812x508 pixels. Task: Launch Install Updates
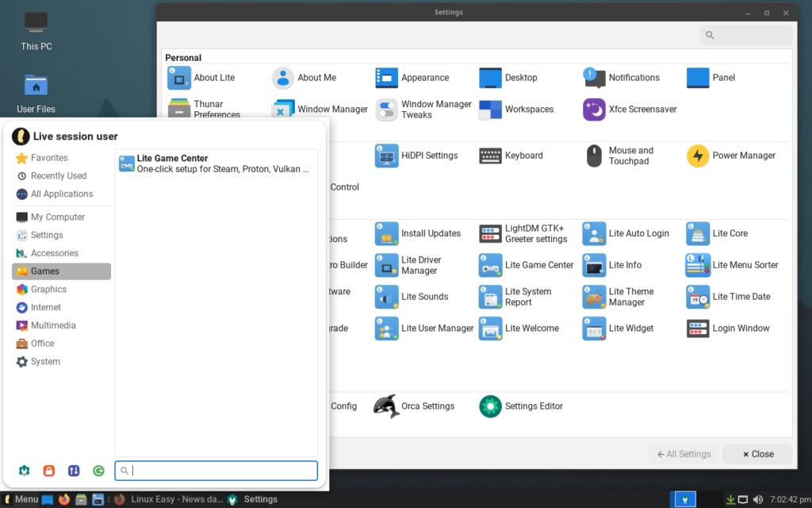click(x=417, y=234)
